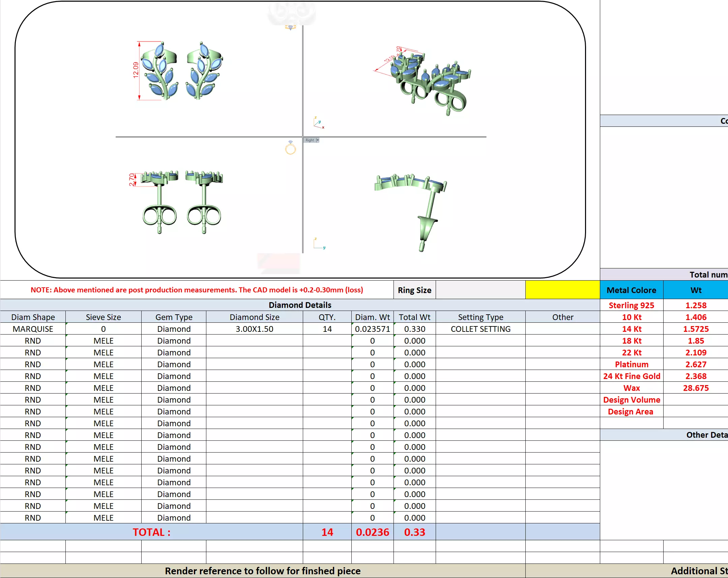This screenshot has width=728, height=578.
Task: Click the gold ring icon at viewport center
Action: 290,148
